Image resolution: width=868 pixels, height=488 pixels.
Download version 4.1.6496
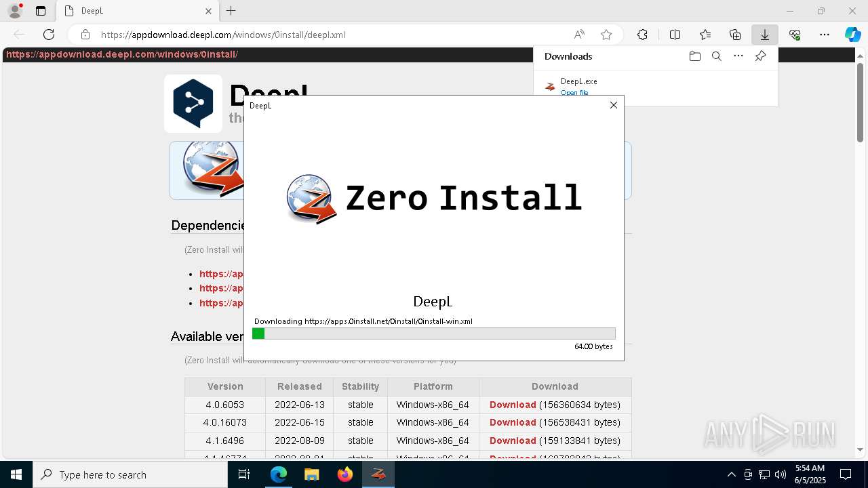pos(513,441)
